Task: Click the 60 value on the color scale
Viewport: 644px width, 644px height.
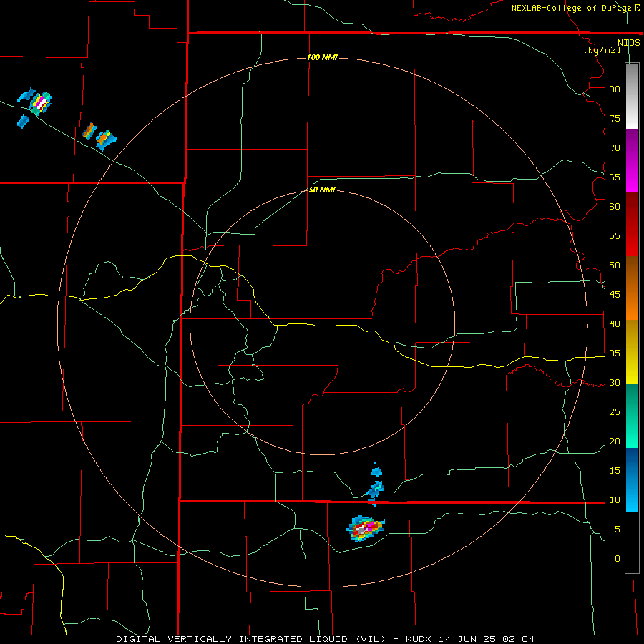Action: coord(615,207)
